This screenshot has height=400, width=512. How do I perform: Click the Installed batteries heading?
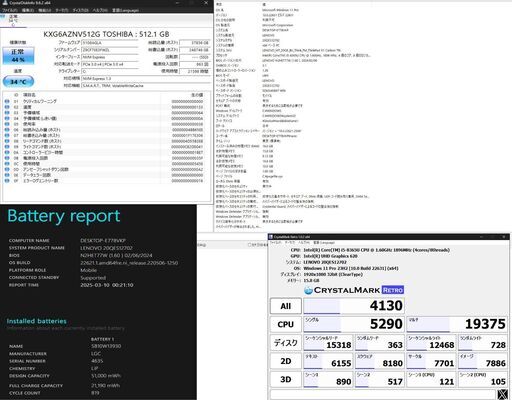click(37, 321)
